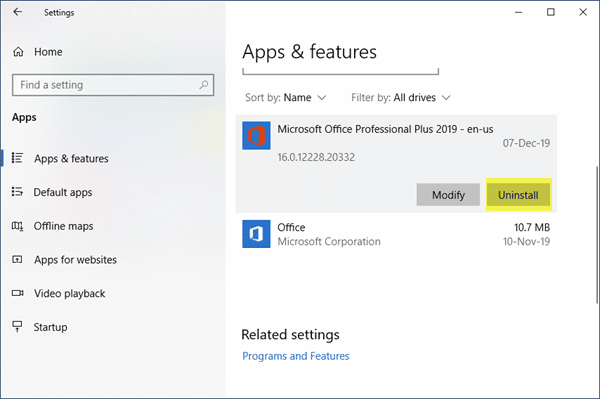The image size is (600, 399).
Task: Open the Filter by All drives dropdown
Action: coord(401,98)
